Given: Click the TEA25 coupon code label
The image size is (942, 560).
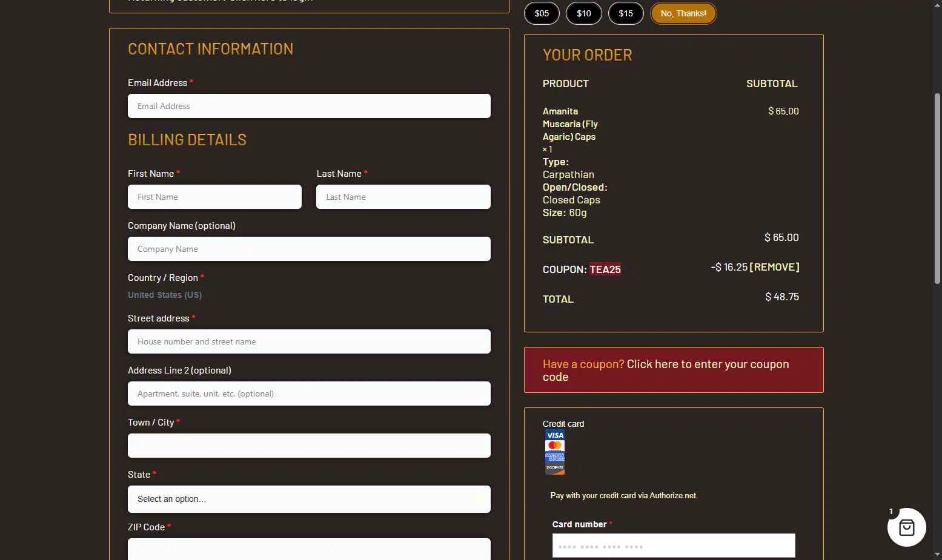Looking at the screenshot, I should coord(605,269).
